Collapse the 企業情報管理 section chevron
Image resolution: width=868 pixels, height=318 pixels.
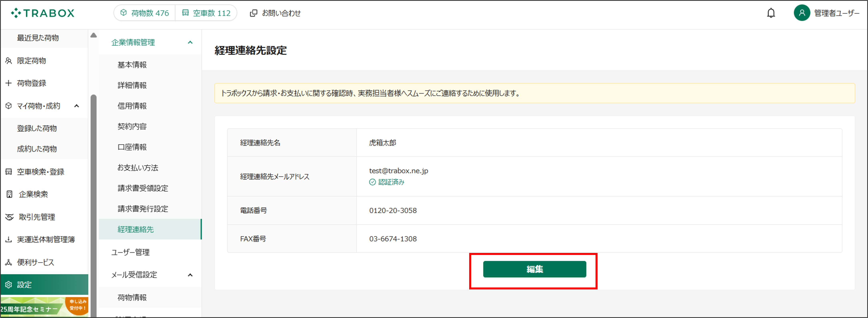coord(190,42)
